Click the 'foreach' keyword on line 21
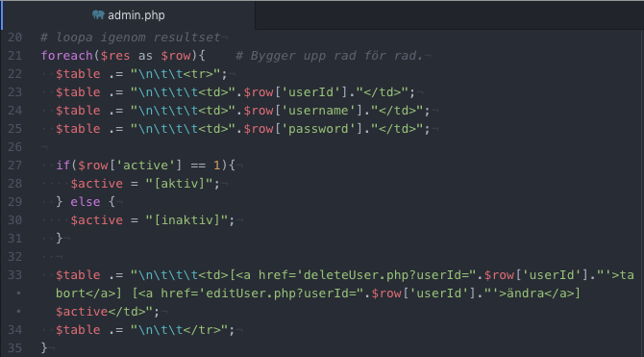Viewport: 644px width, 357px height. pyautogui.click(x=67, y=56)
